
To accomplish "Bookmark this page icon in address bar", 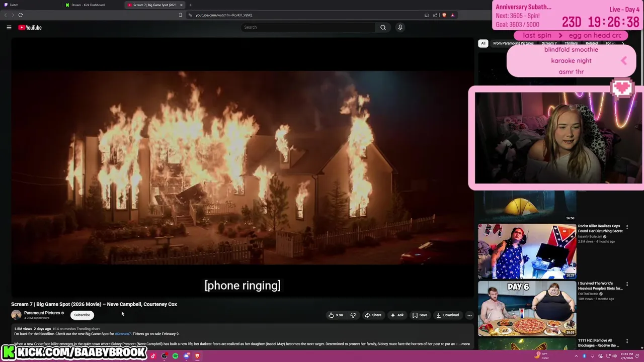I will tap(180, 15).
